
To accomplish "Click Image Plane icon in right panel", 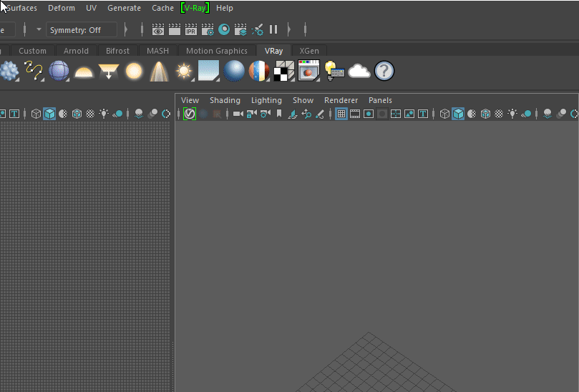I will (x=293, y=114).
